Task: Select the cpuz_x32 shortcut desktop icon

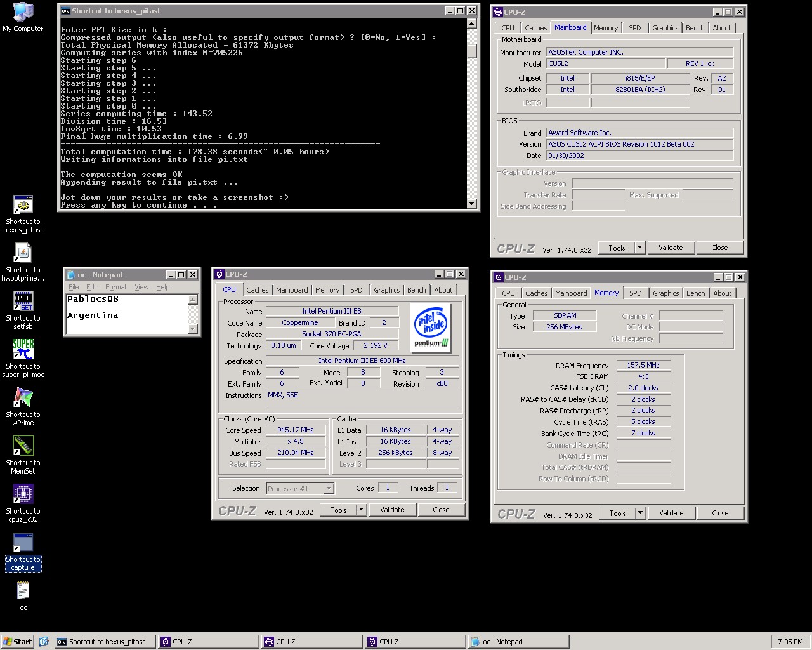Action: 23,504
